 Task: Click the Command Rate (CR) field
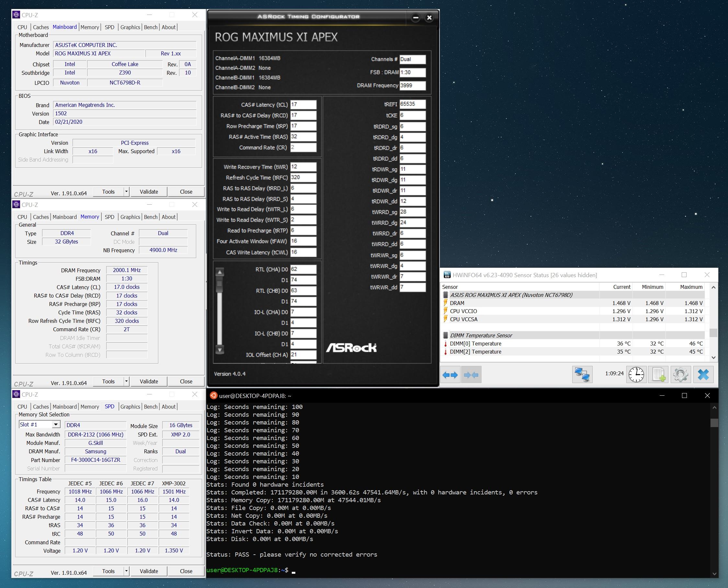pyautogui.click(x=303, y=147)
